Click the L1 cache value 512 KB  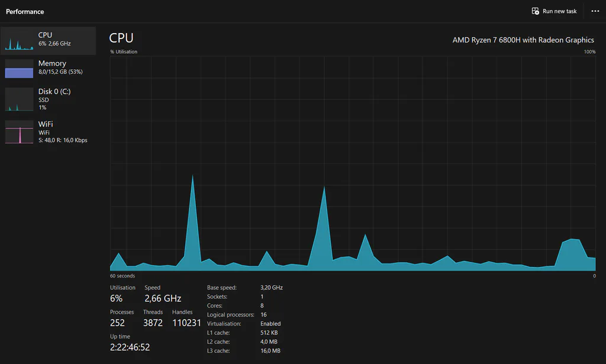click(269, 333)
